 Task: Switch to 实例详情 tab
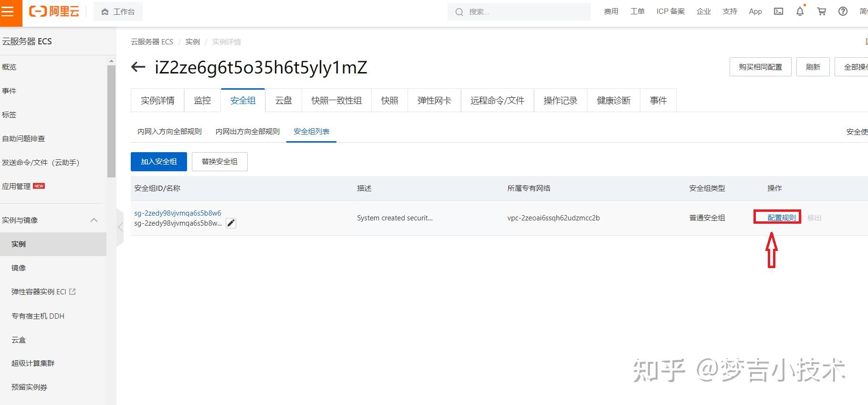click(157, 100)
